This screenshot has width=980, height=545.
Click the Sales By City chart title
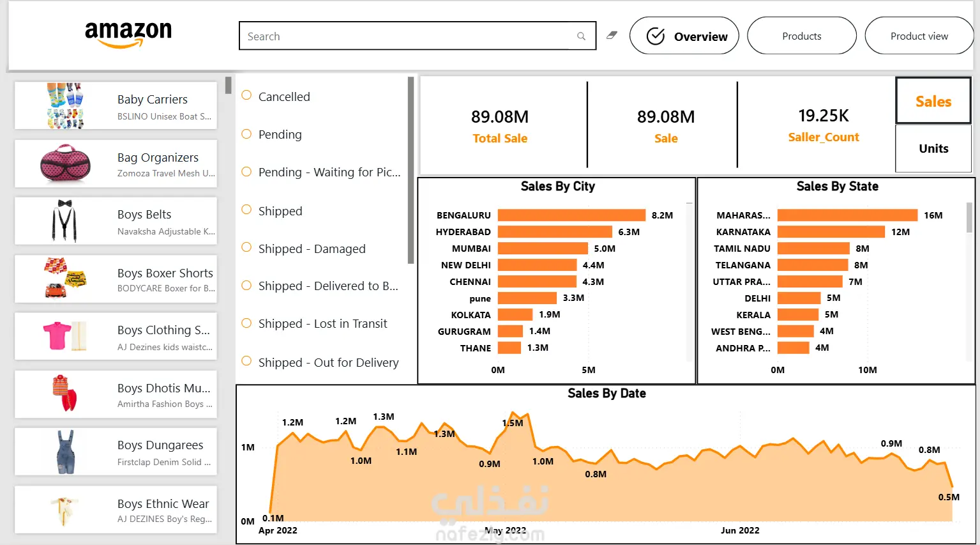click(x=557, y=187)
